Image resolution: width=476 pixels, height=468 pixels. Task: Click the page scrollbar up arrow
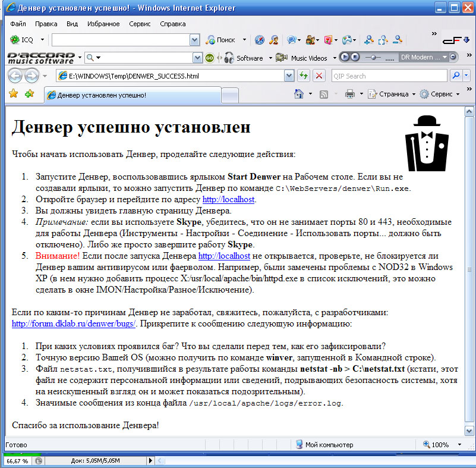469,112
